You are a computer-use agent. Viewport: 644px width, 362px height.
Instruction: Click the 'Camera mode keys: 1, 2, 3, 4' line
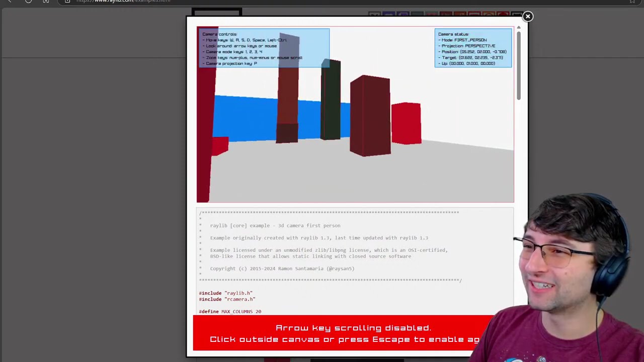point(232,52)
